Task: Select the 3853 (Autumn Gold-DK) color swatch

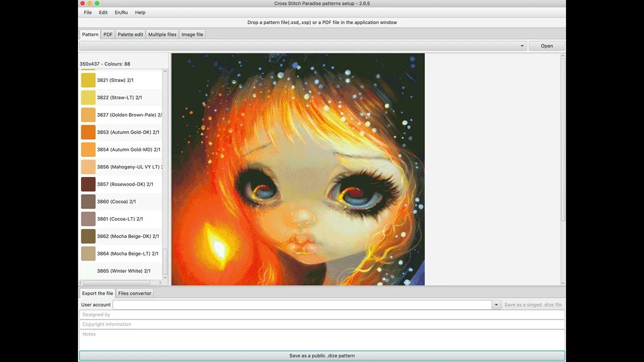Action: (x=88, y=132)
